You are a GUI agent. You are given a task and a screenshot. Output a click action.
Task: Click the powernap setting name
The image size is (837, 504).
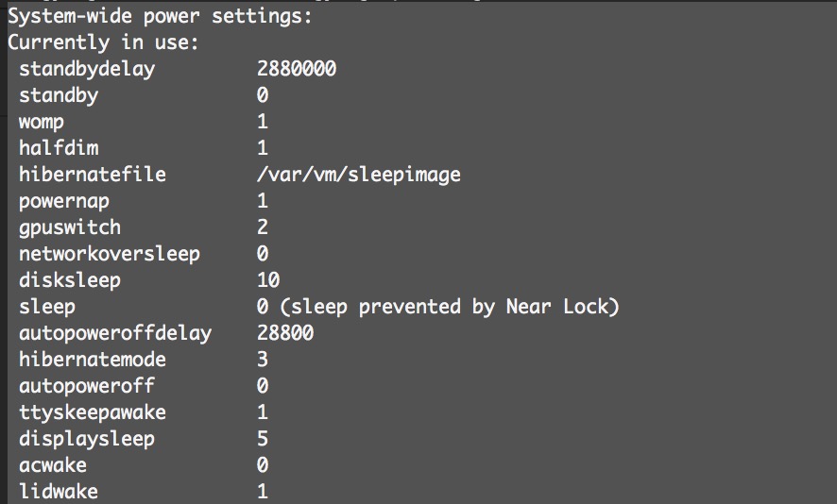click(x=64, y=201)
